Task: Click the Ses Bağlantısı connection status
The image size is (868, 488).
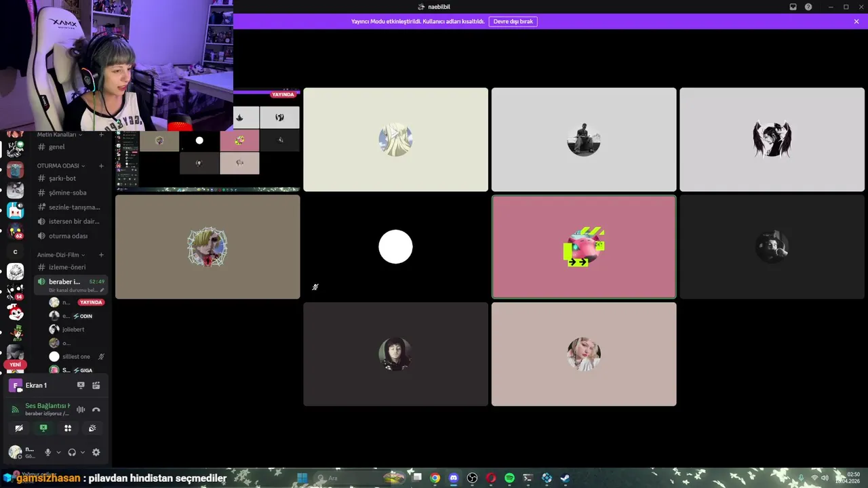Action: [x=47, y=405]
